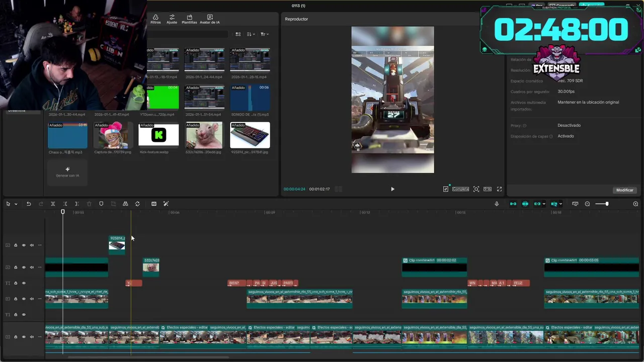
Task: Select the keyboard image 925814_pic thumbnail
Action: [250, 135]
